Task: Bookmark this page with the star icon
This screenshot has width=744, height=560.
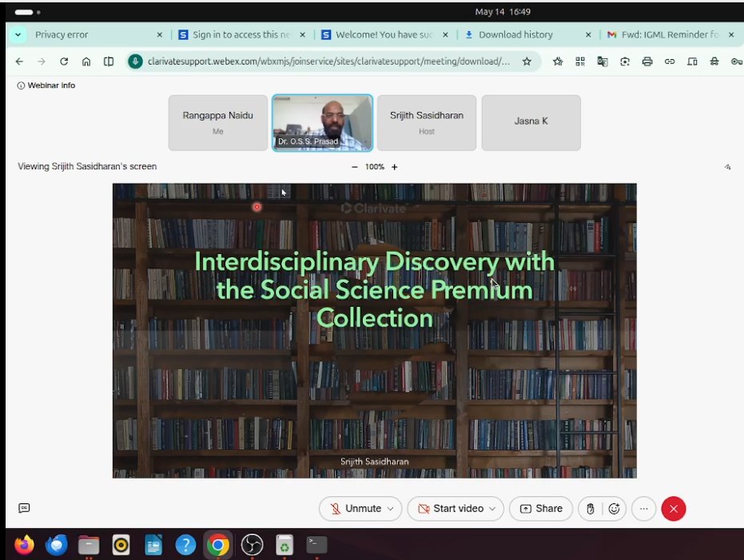Action: point(527,62)
